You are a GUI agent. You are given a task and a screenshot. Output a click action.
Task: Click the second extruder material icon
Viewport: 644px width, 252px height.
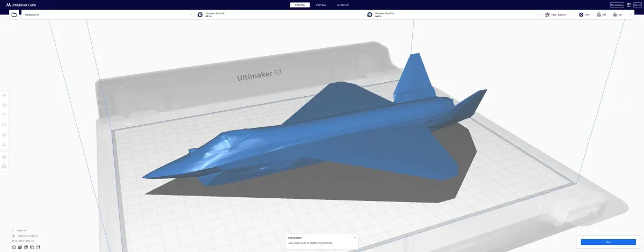tap(370, 15)
